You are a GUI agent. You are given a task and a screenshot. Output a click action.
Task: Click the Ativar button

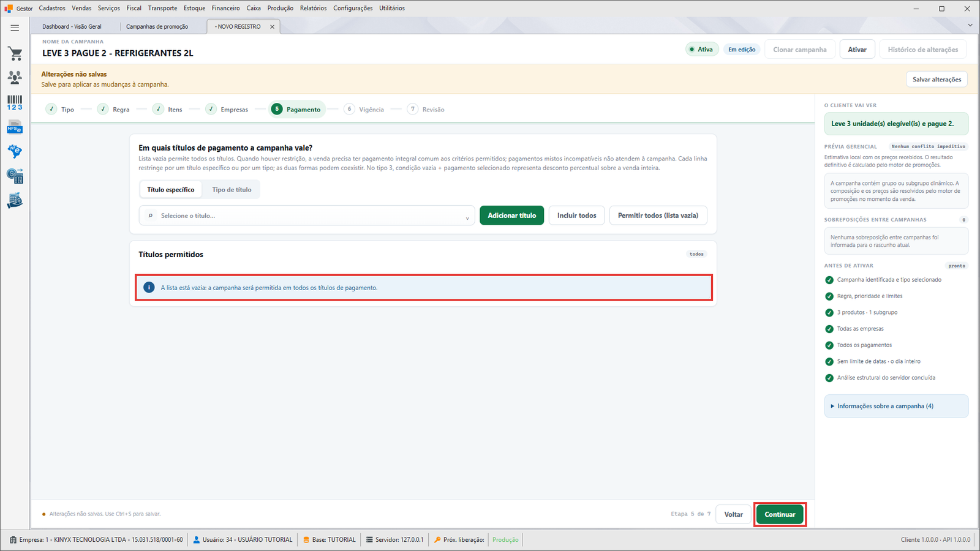click(x=857, y=50)
